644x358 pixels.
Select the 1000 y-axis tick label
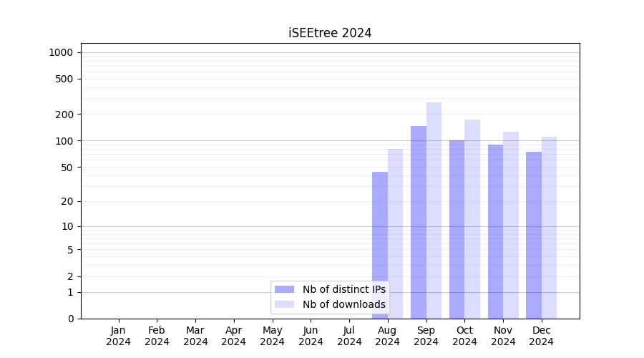pyautogui.click(x=61, y=52)
